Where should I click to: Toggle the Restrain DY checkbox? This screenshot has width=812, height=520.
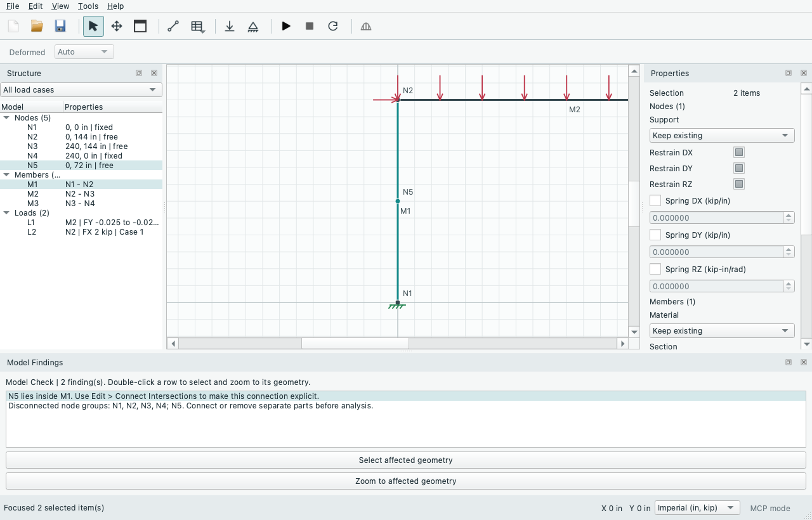(x=739, y=168)
